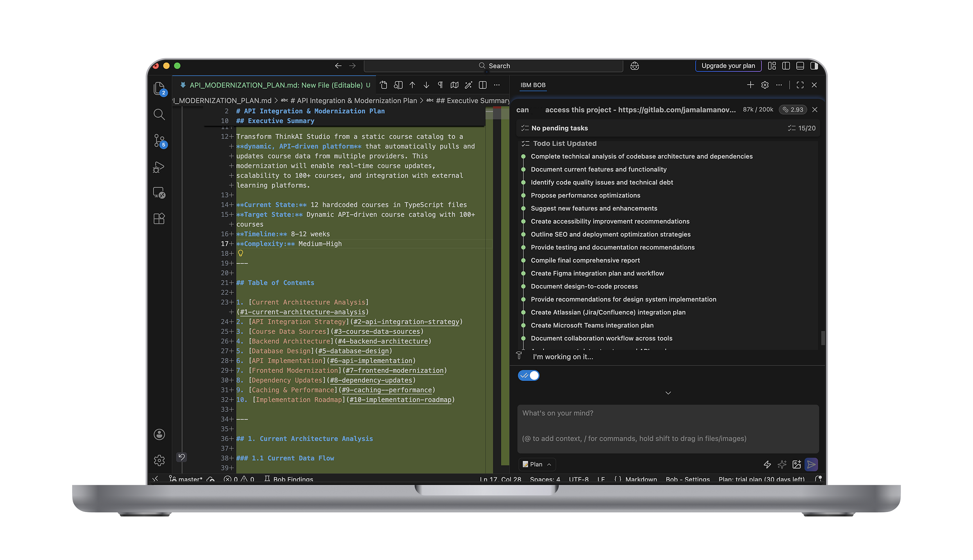973x560 pixels.
Task: Click the magic wand icon in editor toolbar
Action: point(468,85)
